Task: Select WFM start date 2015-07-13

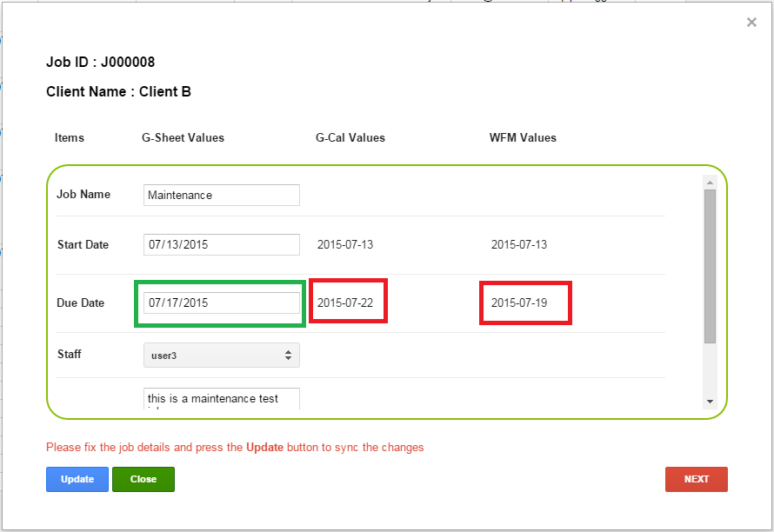Action: pyautogui.click(x=519, y=245)
